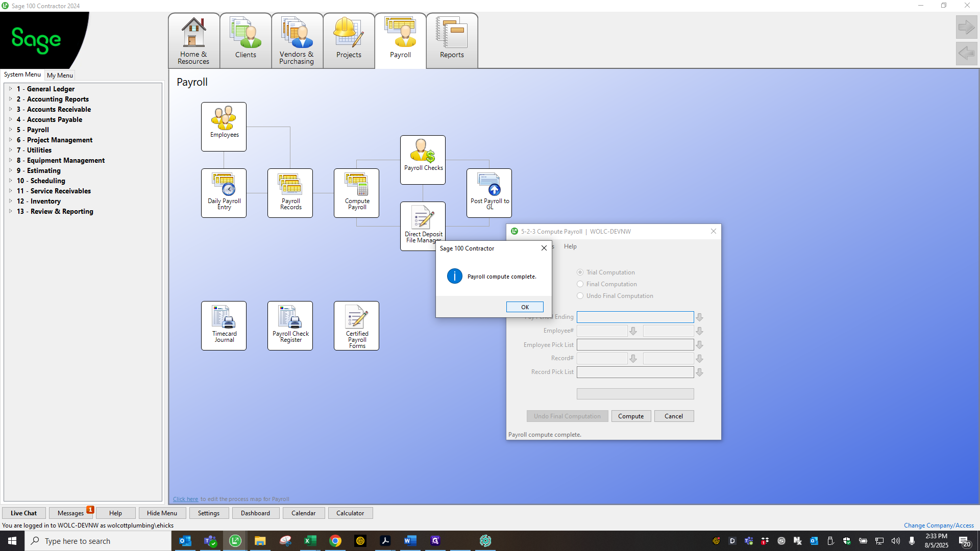The height and width of the screenshot is (551, 980).
Task: Switch to Reports tab
Action: pyautogui.click(x=452, y=41)
